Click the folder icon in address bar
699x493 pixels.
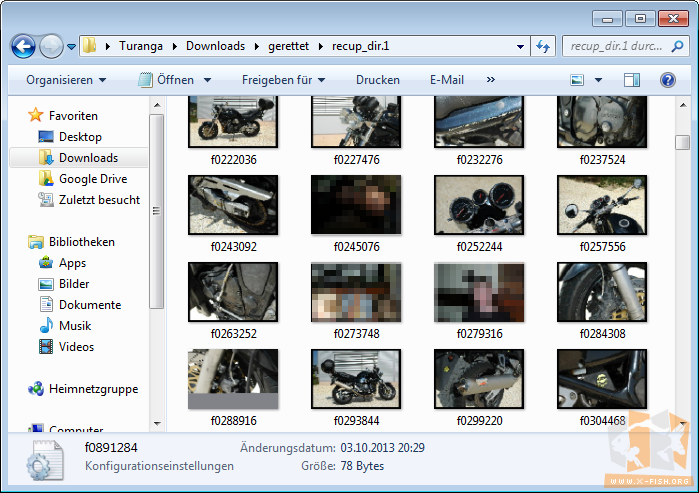tap(90, 45)
